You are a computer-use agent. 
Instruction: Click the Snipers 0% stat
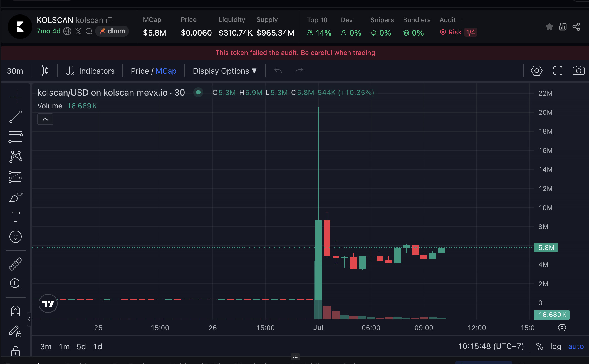point(382,27)
